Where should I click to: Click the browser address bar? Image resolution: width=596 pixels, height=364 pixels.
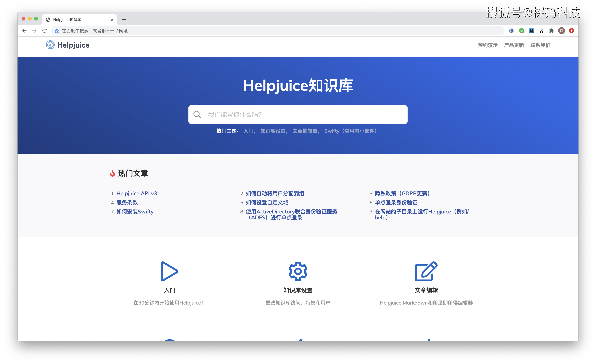pos(278,31)
